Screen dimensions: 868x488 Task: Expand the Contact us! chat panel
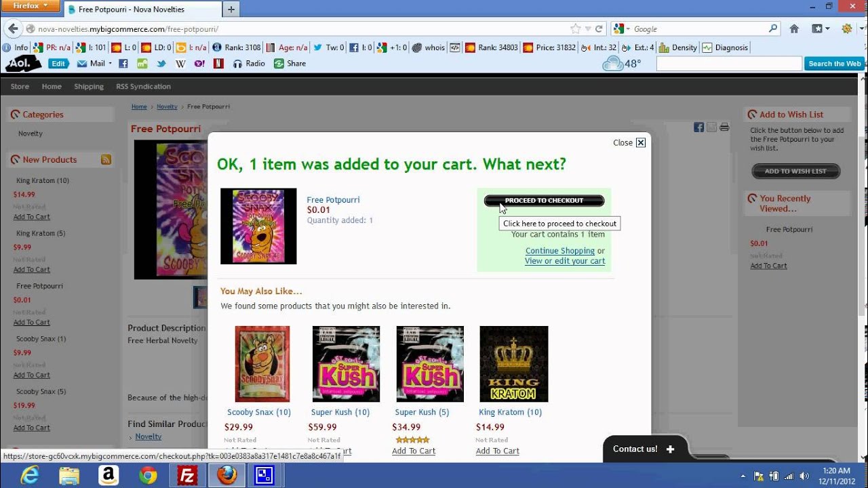644,449
